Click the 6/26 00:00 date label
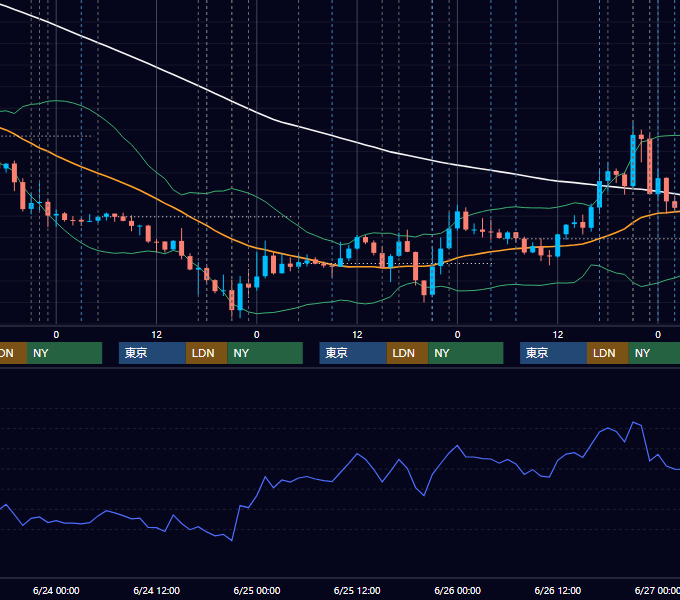 point(457,590)
